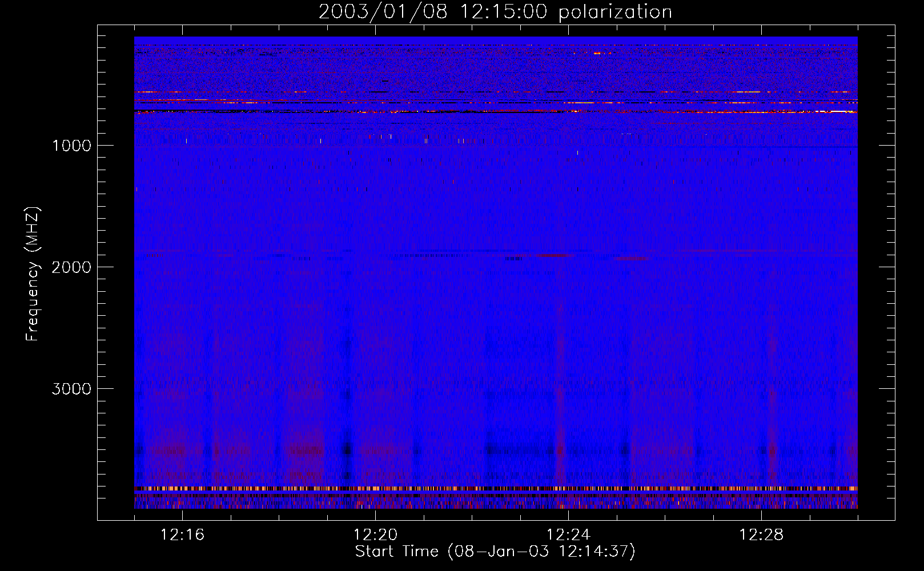Click the 3000 frequency tick label
The image size is (924, 571).
pyautogui.click(x=71, y=389)
